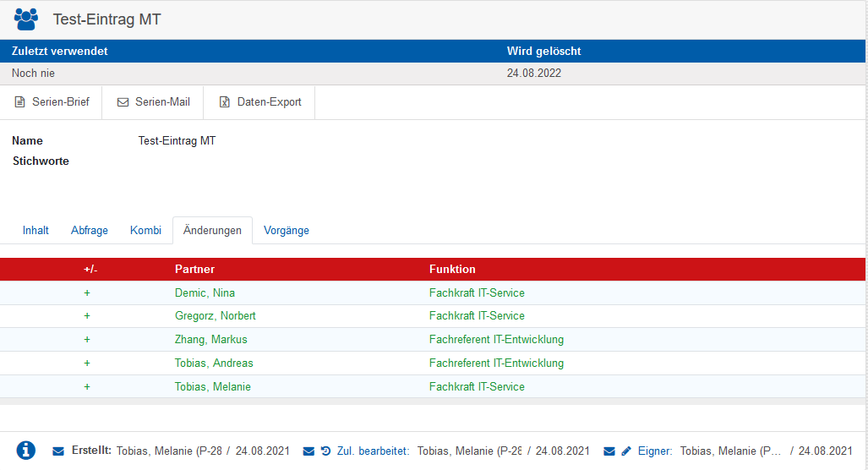Viewport: 868px width, 470px height.
Task: Sort the table by Partner column header
Action: click(x=194, y=270)
